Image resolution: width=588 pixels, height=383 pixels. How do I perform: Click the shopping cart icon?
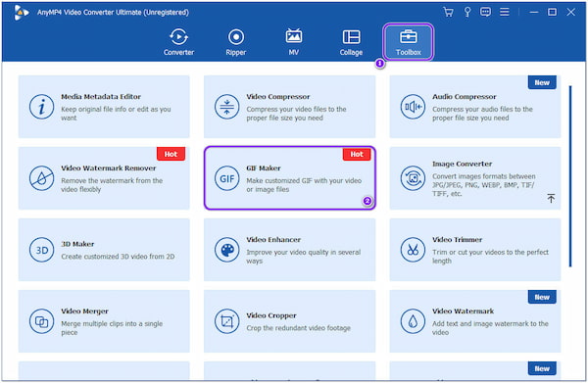[x=448, y=12]
